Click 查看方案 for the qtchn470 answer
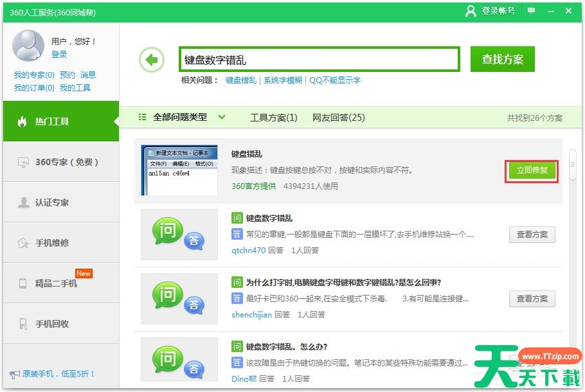585x392 pixels. [532, 235]
